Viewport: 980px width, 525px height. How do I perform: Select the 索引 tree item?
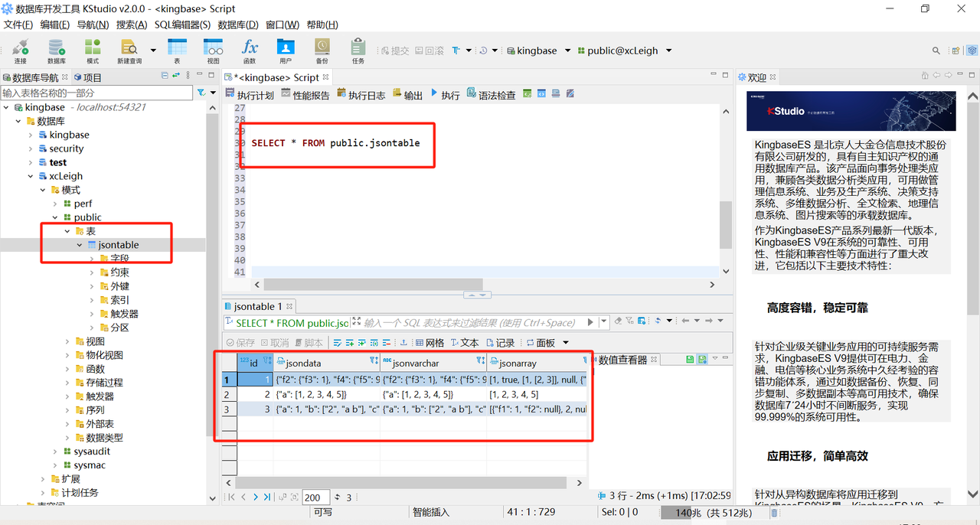(x=119, y=300)
